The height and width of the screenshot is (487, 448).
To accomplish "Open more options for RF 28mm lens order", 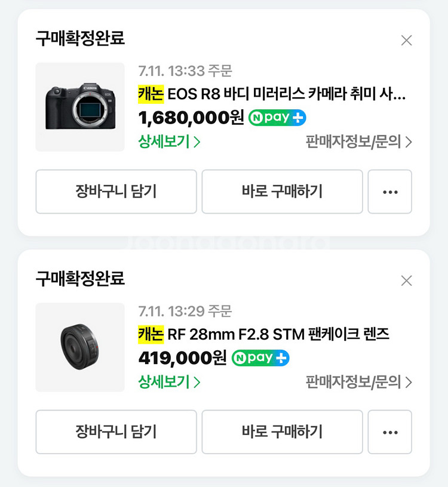I will point(389,431).
